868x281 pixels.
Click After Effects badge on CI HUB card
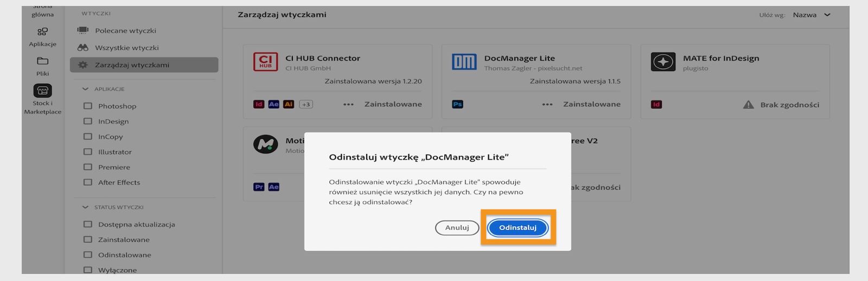(273, 104)
